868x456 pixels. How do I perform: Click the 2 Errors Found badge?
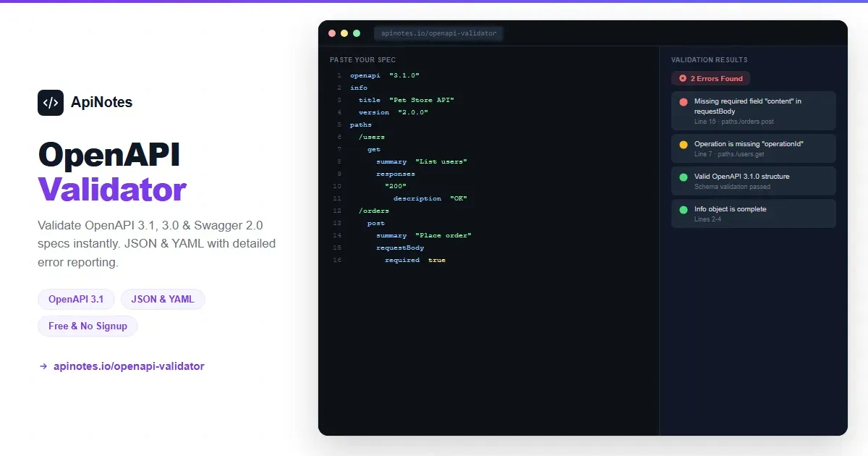(710, 78)
